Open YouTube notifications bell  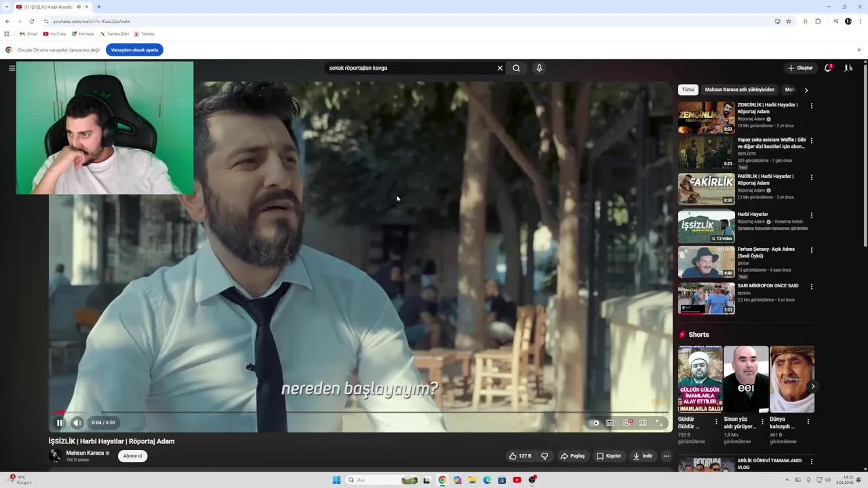point(828,68)
